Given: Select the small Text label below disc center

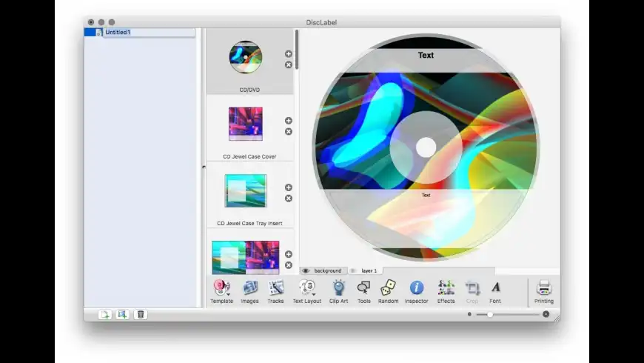Looking at the screenshot, I should pos(426,196).
